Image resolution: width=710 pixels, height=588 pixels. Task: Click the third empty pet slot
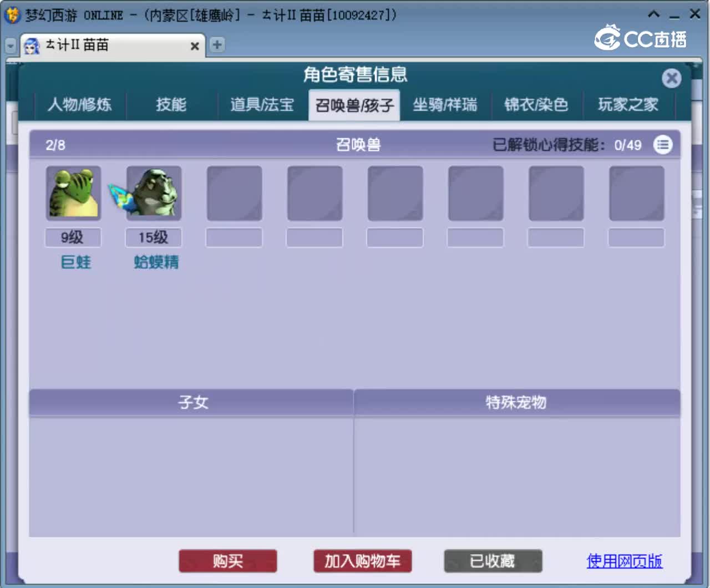point(234,192)
